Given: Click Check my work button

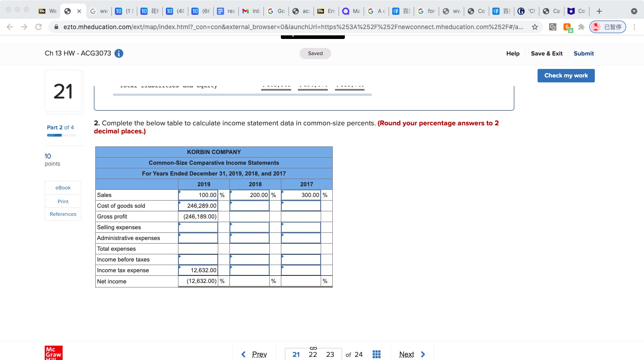Looking at the screenshot, I should [566, 75].
